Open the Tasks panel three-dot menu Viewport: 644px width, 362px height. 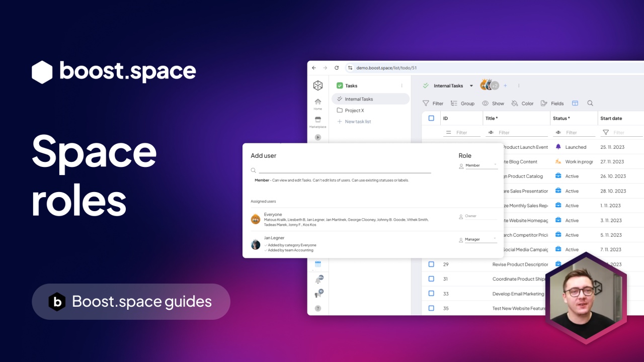401,86
